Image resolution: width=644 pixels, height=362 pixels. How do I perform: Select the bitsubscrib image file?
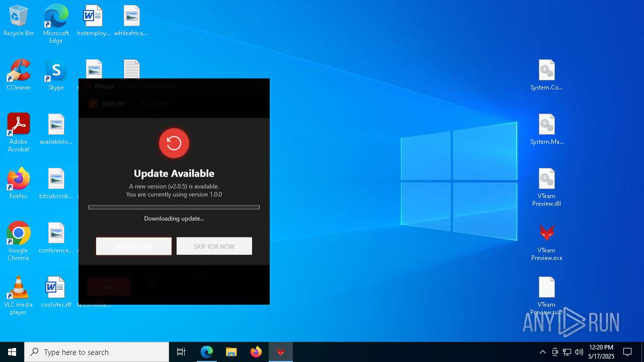point(56,184)
